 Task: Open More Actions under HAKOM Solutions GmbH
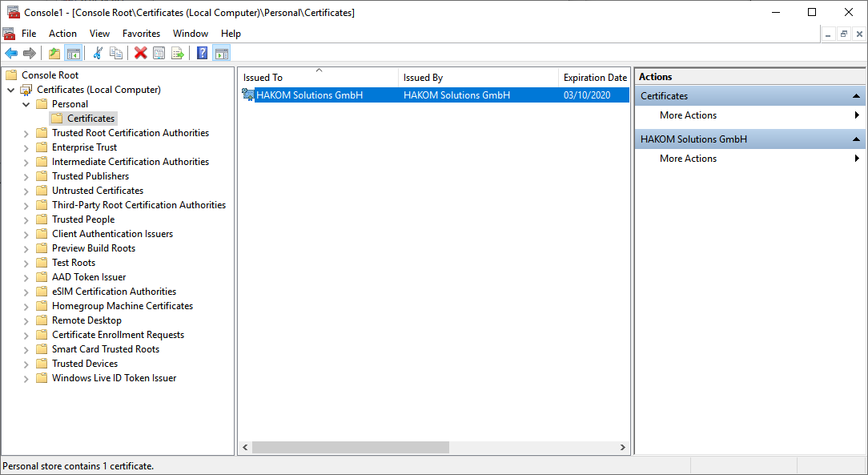[x=688, y=159]
